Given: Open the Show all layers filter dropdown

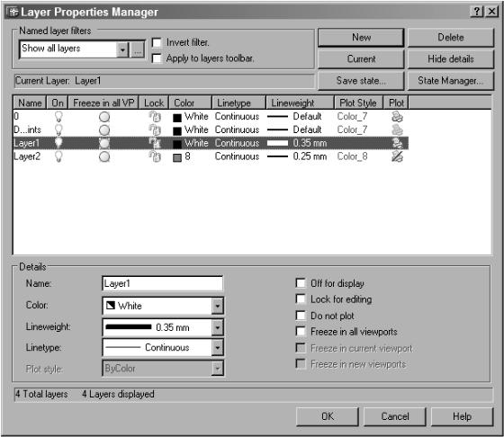Looking at the screenshot, I should click(122, 49).
